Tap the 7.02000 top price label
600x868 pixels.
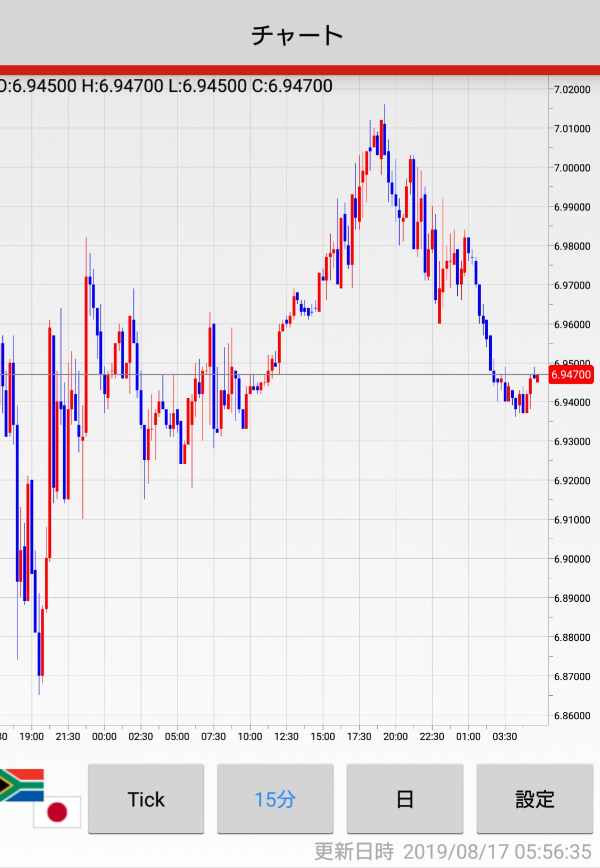(572, 89)
